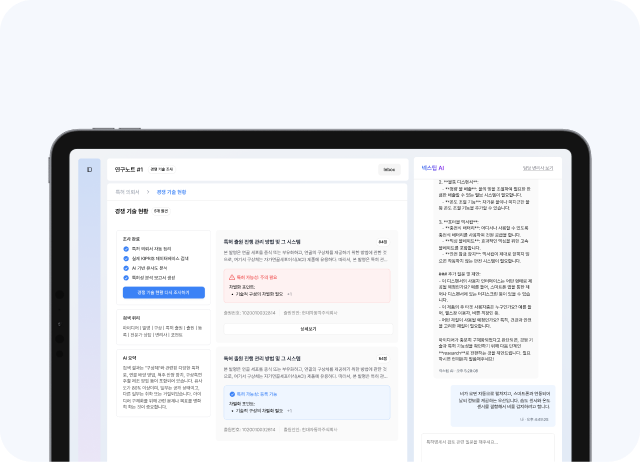Viewport: 640px width, 462px height.
Task: Click the 검색 쿼리 keyword card
Action: point(163,327)
